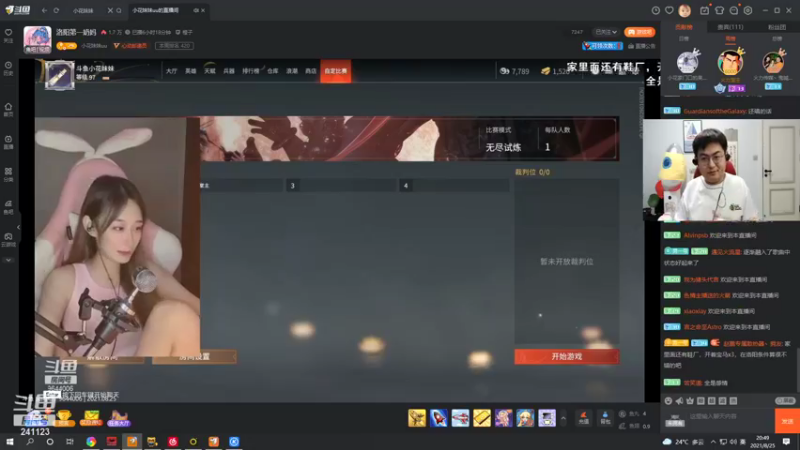This screenshot has width=800, height=450.
Task: Open Chrome from the Windows taskbar
Action: pos(91,442)
